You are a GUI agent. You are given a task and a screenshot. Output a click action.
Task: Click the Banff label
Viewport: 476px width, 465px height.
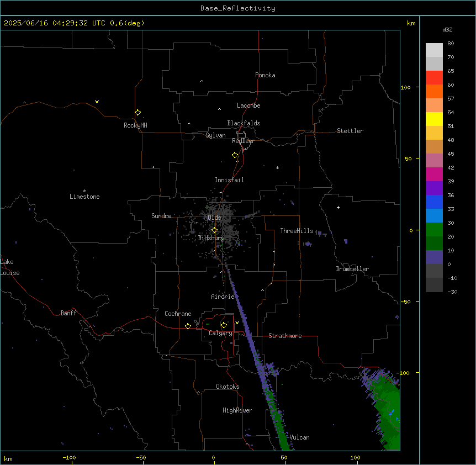pyautogui.click(x=68, y=313)
